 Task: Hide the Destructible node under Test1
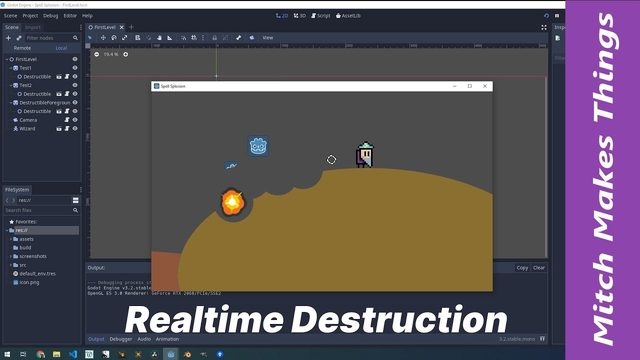pos(75,77)
